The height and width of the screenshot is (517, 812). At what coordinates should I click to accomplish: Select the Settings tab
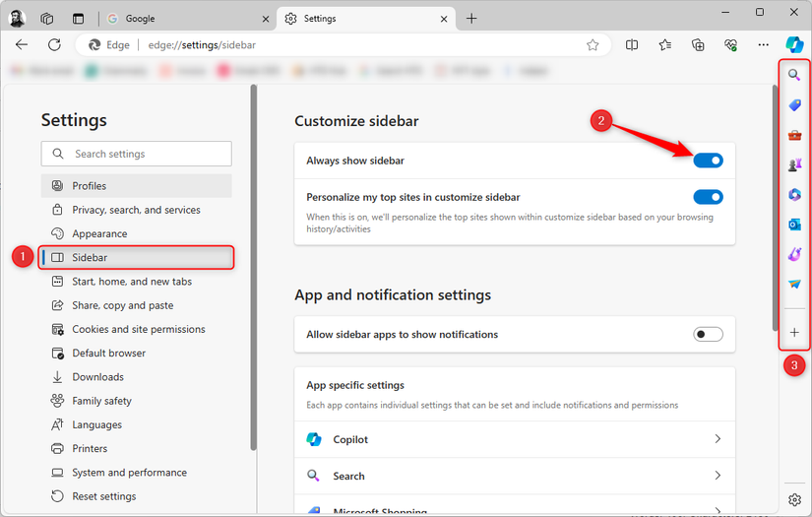click(x=365, y=19)
